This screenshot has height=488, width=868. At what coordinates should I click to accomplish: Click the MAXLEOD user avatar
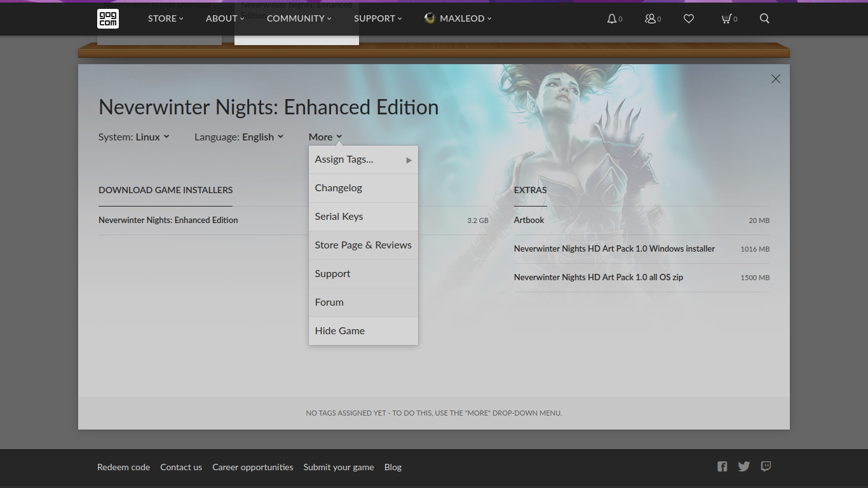point(430,18)
